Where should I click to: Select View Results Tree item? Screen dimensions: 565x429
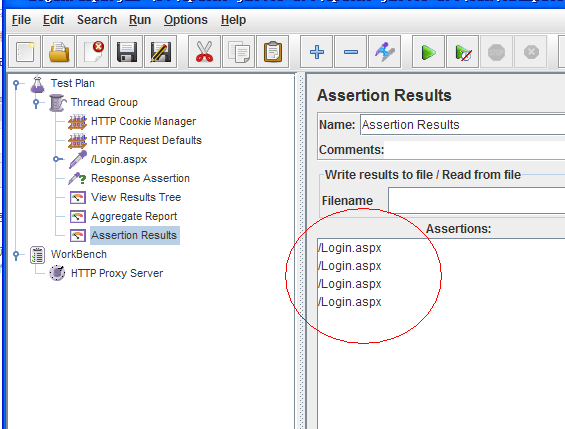click(136, 197)
